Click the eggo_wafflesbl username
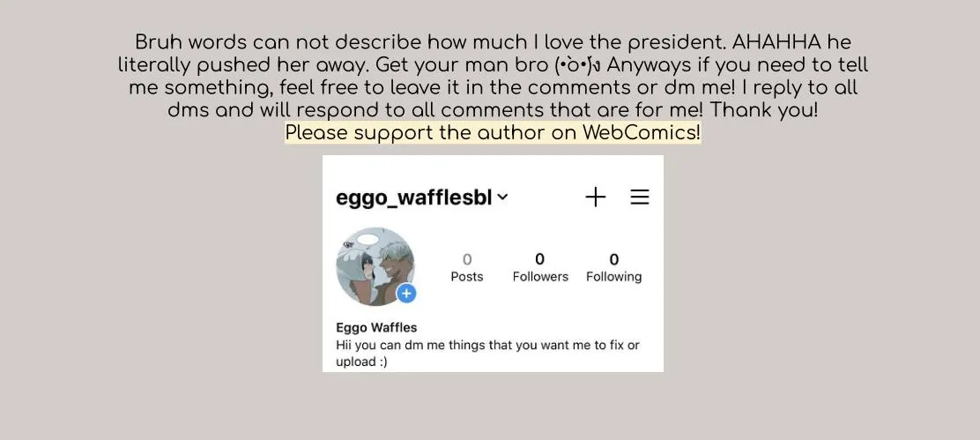Viewport: 980px width, 440px height. pos(413,198)
